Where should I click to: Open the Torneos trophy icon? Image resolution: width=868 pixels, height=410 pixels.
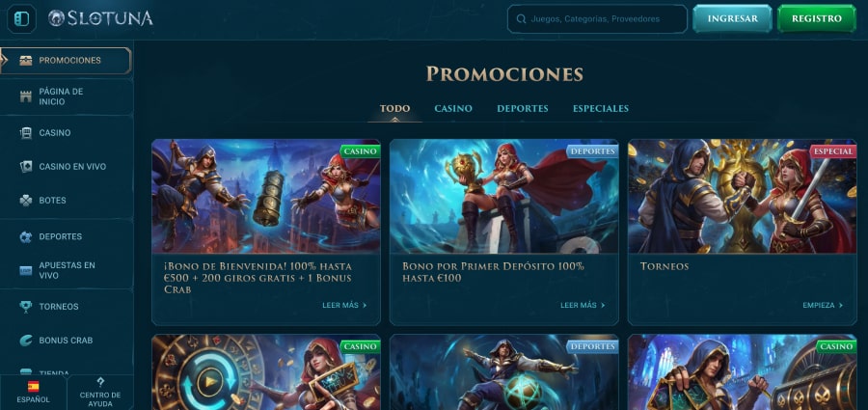click(x=25, y=307)
